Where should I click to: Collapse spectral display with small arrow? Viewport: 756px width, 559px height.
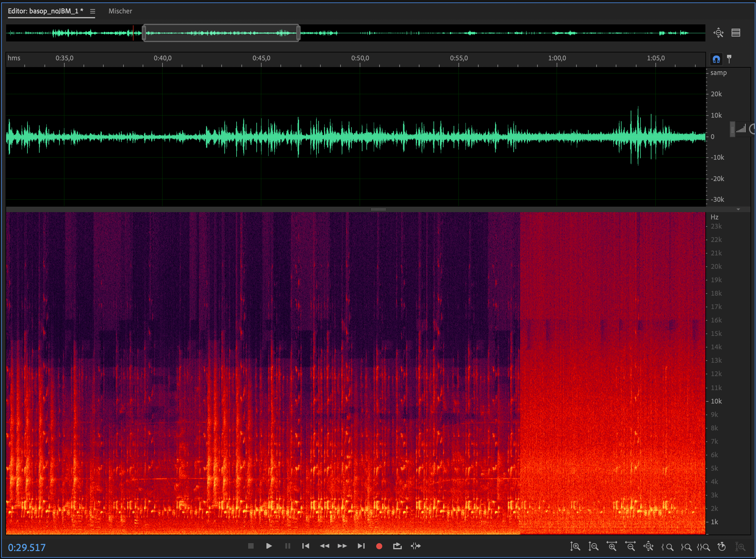(738, 209)
